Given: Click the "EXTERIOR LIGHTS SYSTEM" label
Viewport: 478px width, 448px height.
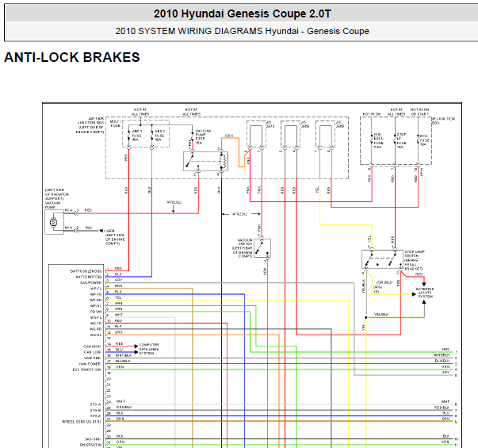Looking at the screenshot, I should pos(425,293).
